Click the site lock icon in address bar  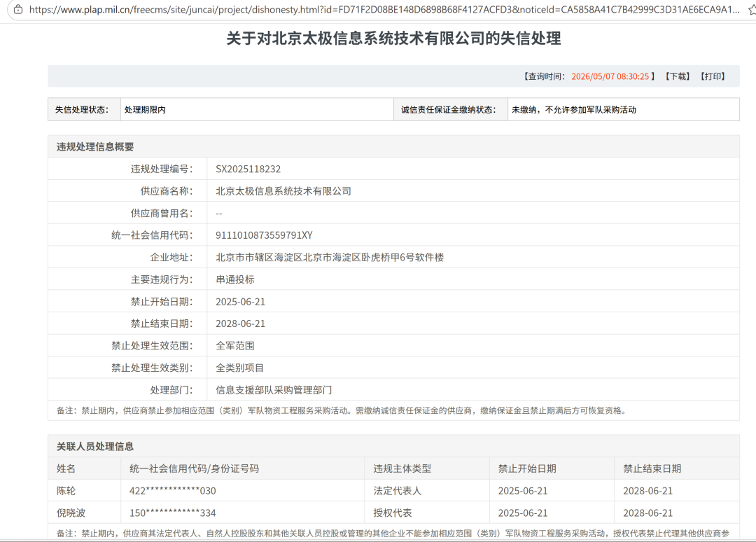[17, 9]
